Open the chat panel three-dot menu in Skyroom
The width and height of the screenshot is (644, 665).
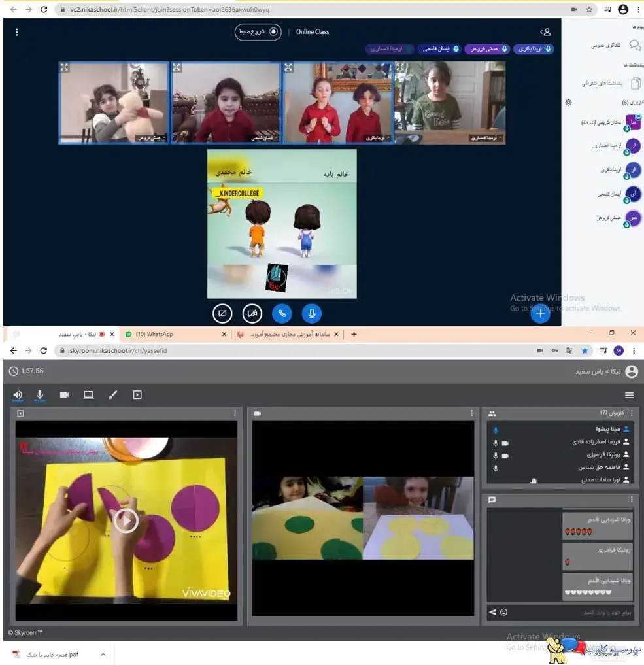[632, 500]
